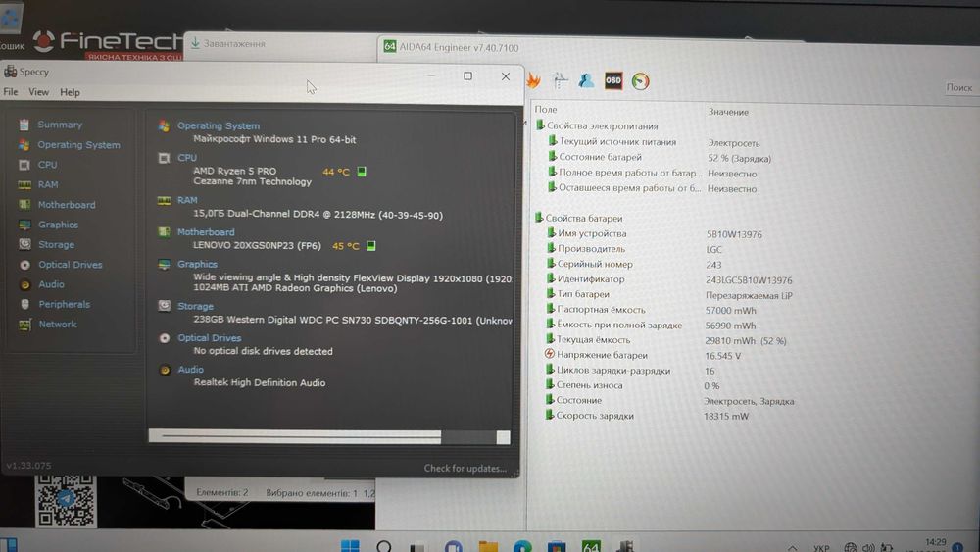Select the Состояние батарей row
This screenshot has width=980, height=552.
pos(660,158)
